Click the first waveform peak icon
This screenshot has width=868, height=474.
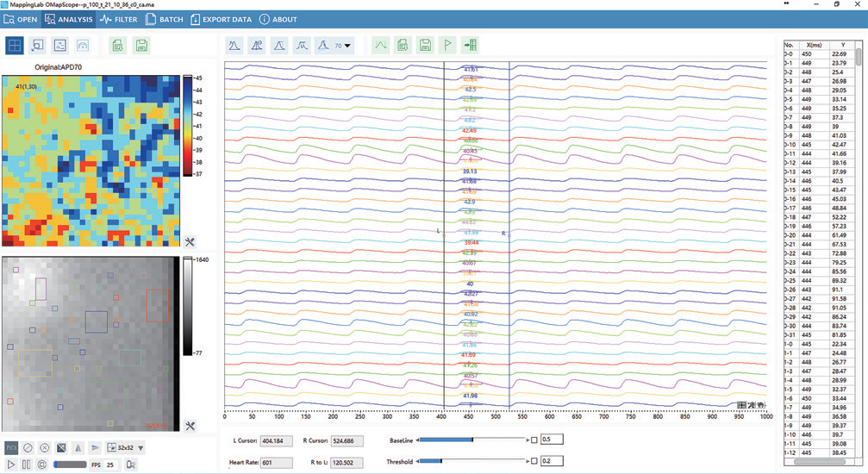(234, 45)
